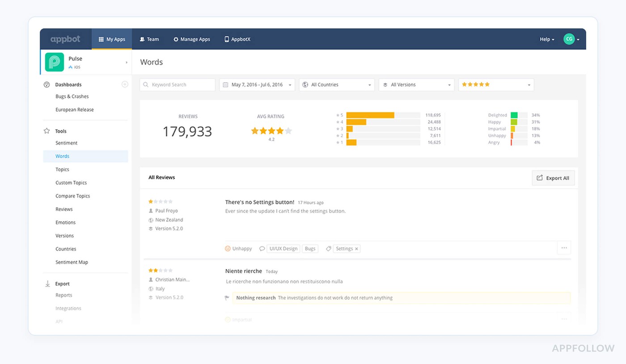
Task: Click the globe icon in the All Countries filter
Action: tap(305, 84)
